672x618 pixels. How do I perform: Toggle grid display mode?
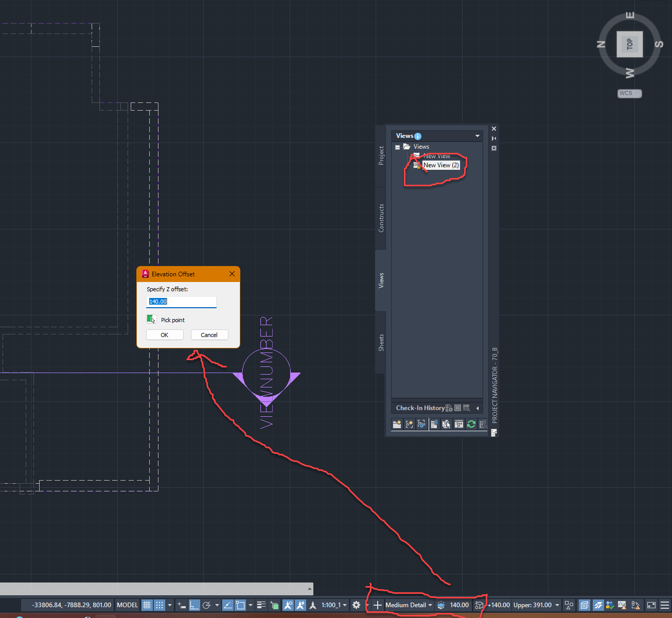pos(148,605)
